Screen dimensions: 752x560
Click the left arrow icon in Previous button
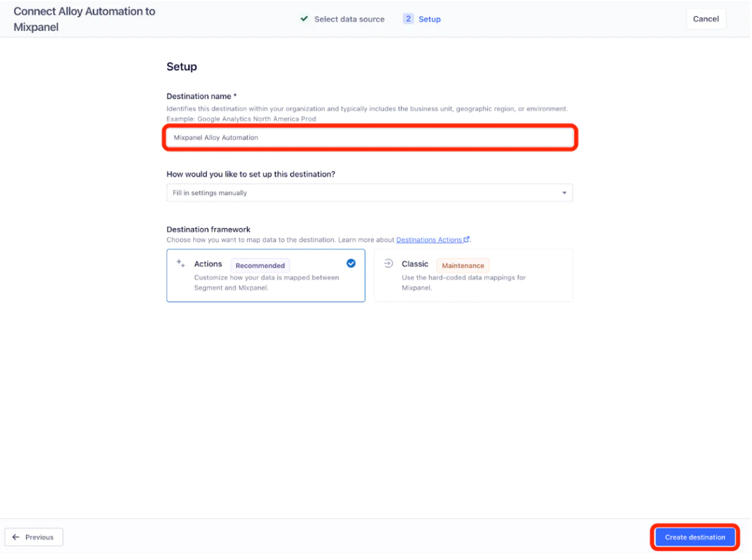tap(16, 537)
